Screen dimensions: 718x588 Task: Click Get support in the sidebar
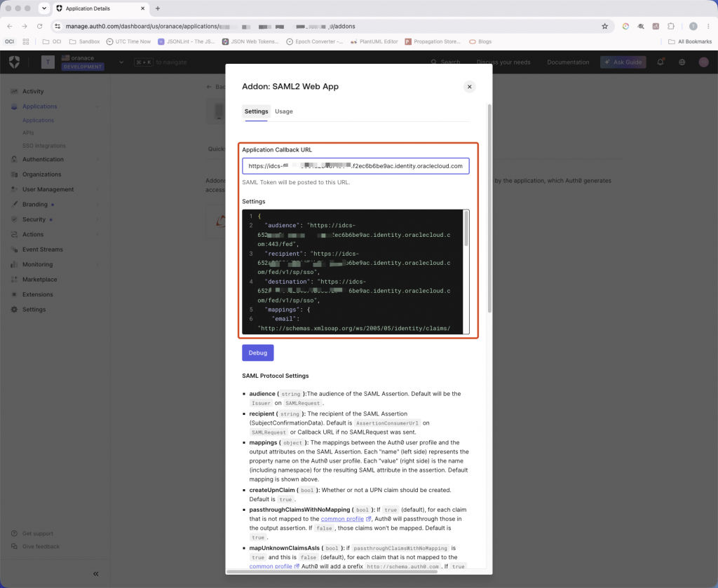click(38, 533)
